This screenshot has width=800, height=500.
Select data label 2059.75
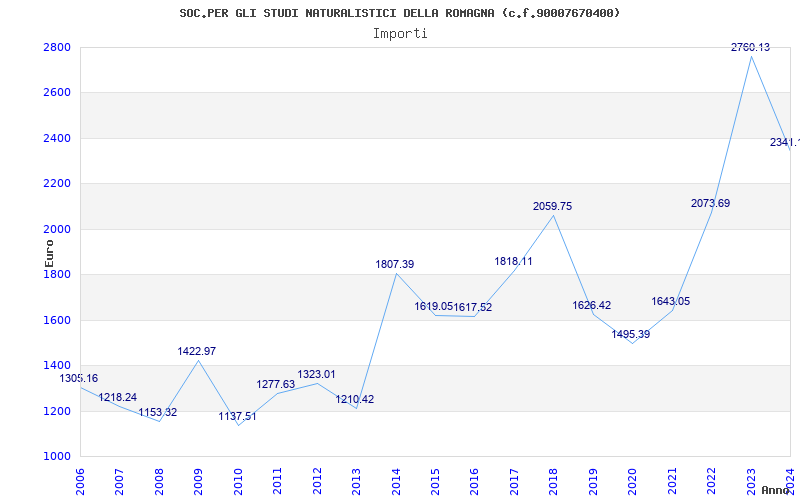pos(553,206)
